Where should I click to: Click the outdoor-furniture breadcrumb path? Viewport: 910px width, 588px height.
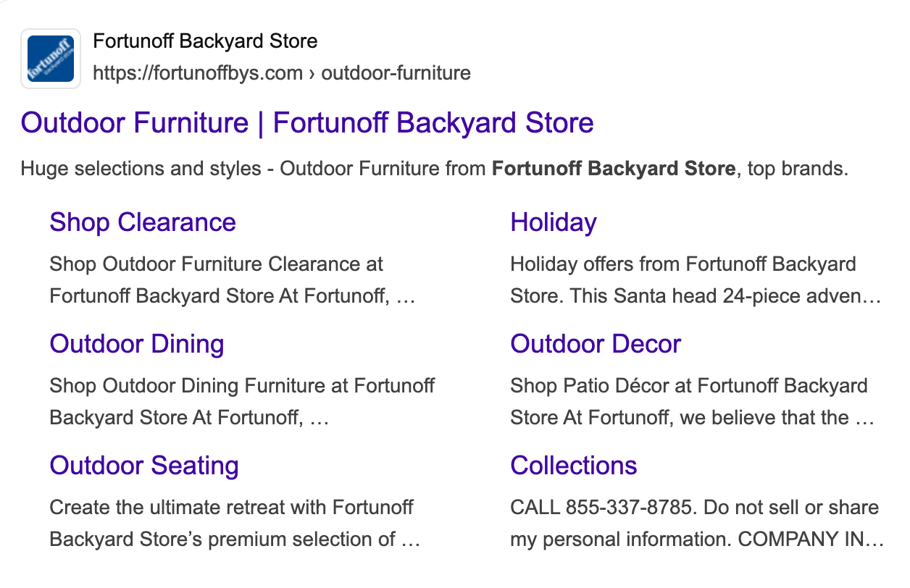coord(396,73)
